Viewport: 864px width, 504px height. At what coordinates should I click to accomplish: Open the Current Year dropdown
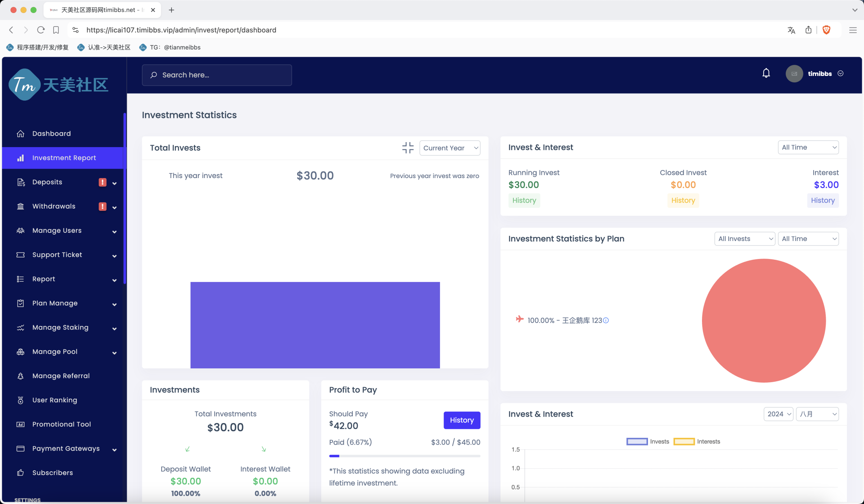tap(450, 148)
